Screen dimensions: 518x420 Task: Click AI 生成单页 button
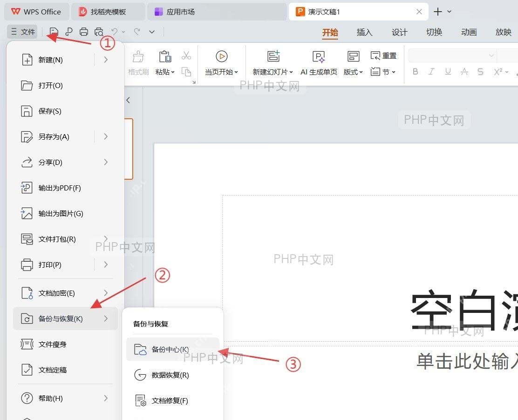coord(319,63)
